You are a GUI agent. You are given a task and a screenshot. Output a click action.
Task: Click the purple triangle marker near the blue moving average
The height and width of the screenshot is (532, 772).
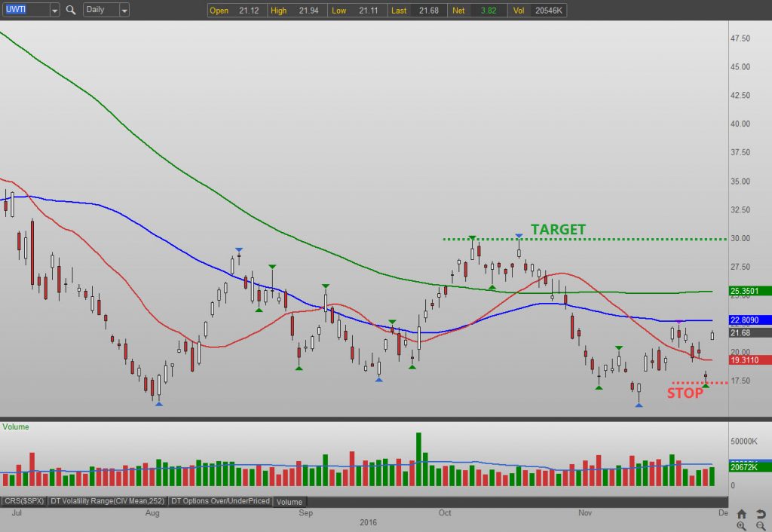[679, 323]
